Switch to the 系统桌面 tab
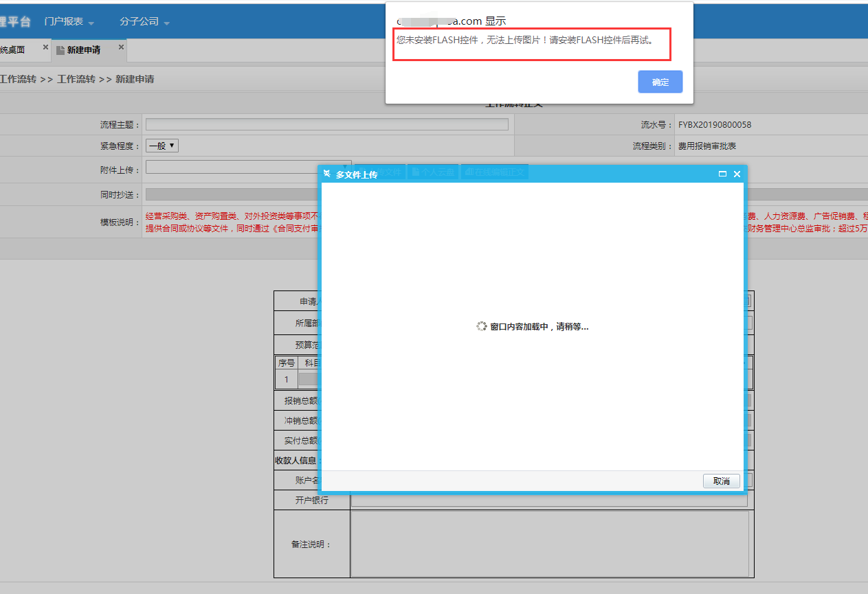 coord(14,50)
